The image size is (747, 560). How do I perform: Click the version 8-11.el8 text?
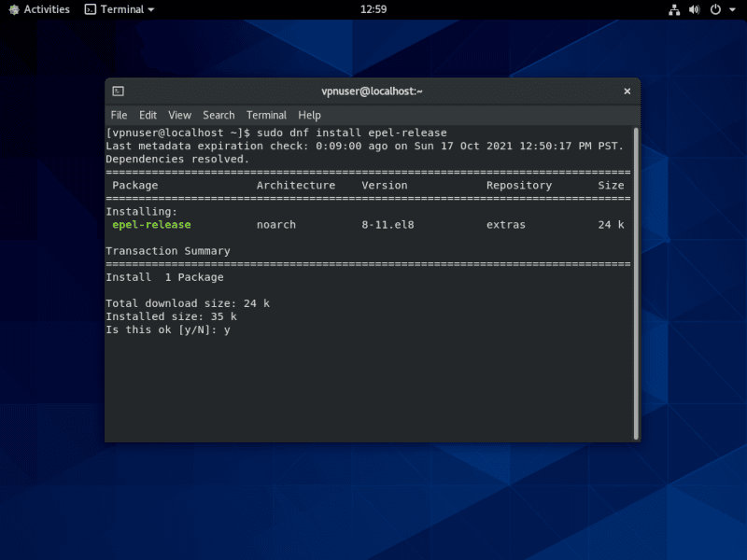pyautogui.click(x=388, y=225)
